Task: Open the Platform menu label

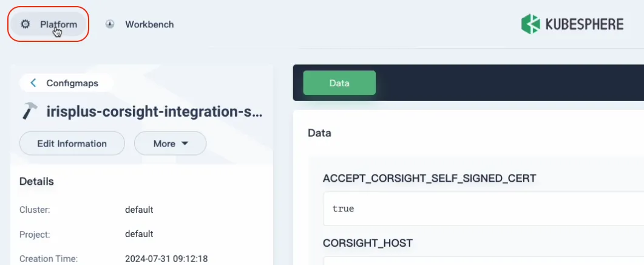Action: pos(58,24)
